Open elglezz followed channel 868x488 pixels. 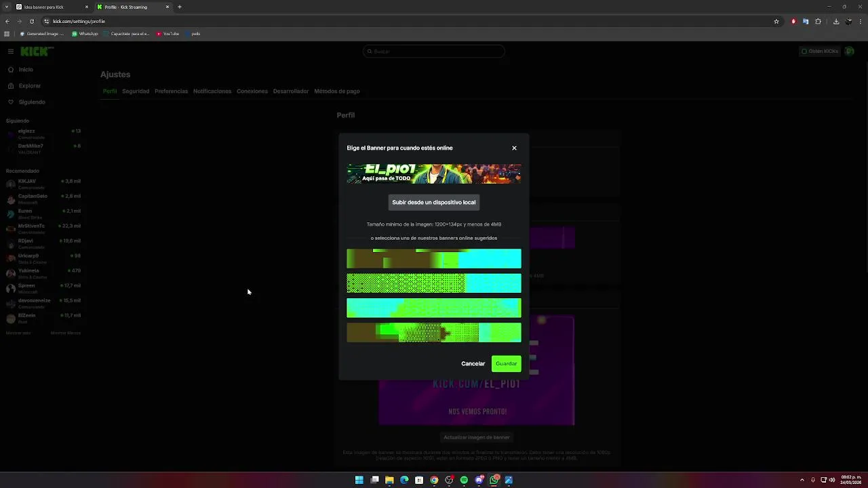click(x=43, y=134)
